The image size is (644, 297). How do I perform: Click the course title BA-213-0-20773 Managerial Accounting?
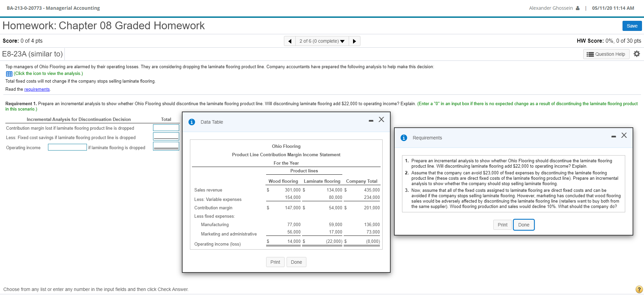(53, 8)
